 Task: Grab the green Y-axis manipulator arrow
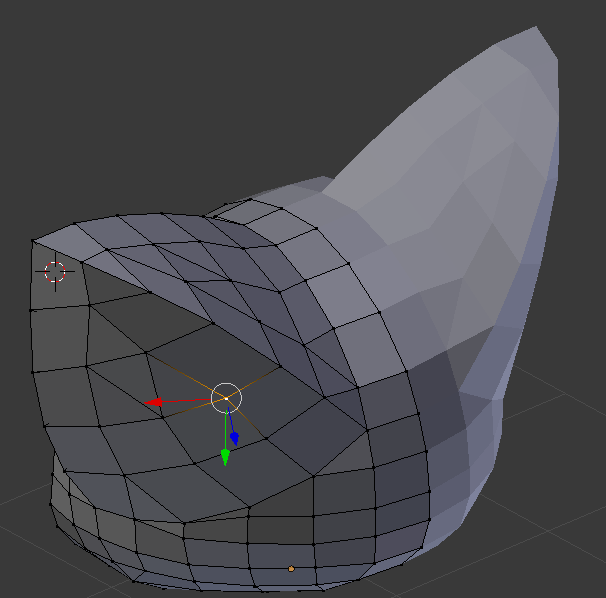tap(225, 457)
